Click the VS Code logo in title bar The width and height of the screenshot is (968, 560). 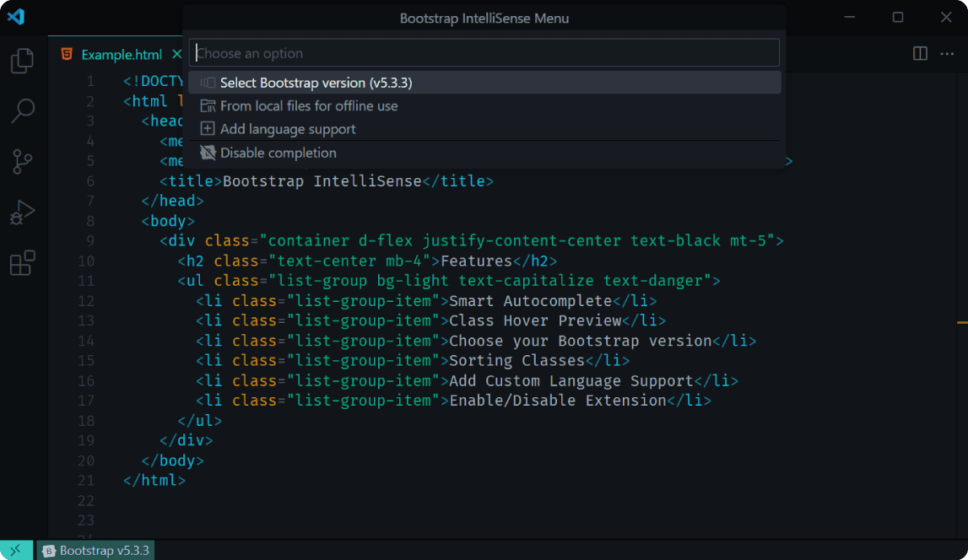[x=16, y=17]
